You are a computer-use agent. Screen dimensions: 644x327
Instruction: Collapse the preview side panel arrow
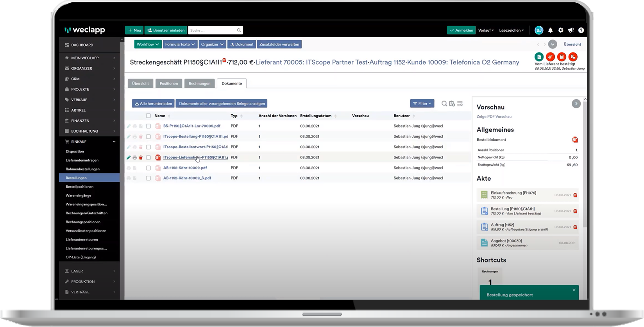[x=576, y=104]
